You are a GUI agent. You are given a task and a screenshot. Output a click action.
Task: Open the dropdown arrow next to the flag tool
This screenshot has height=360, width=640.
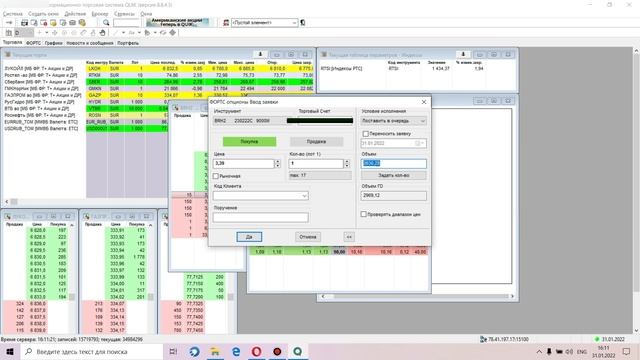click(155, 33)
